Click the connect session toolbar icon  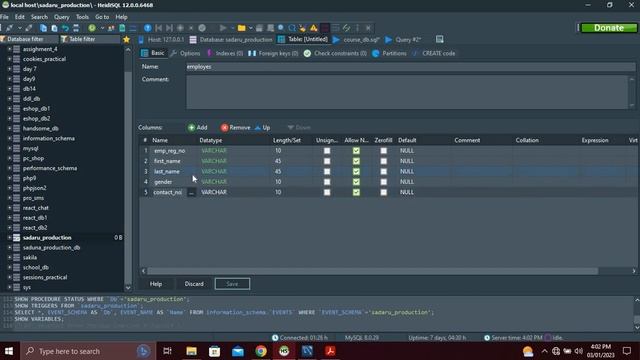pos(9,28)
